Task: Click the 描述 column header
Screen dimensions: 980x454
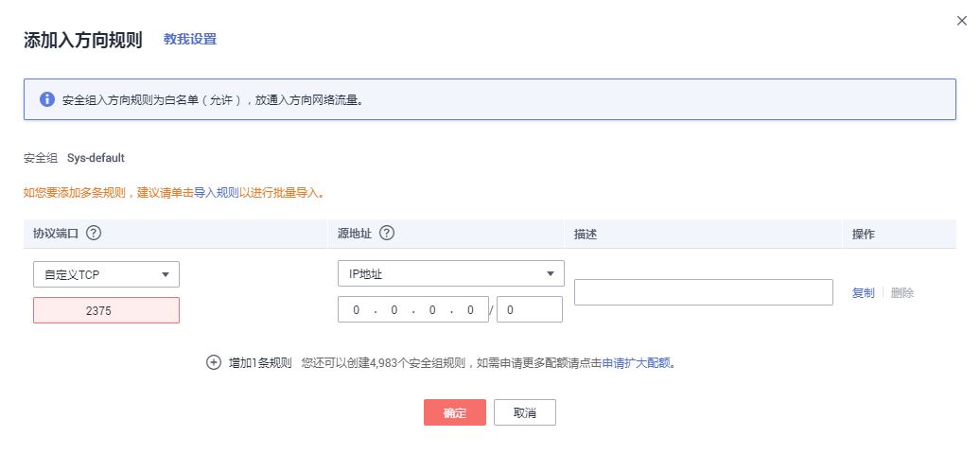Action: pos(585,234)
